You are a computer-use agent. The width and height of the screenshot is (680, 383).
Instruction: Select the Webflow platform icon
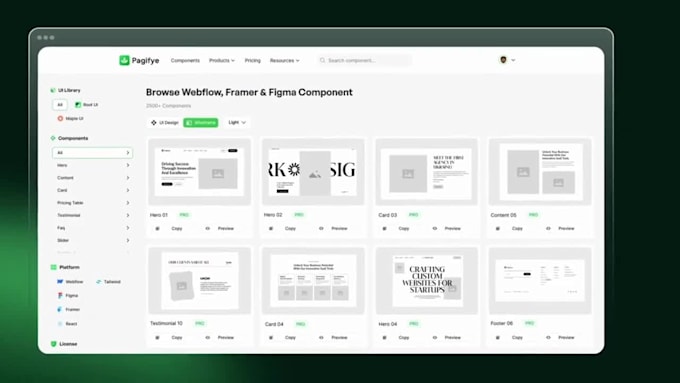[60, 282]
